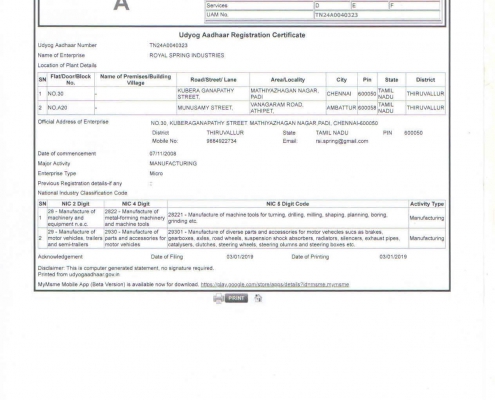Click the 'Area/Locality' column header
Screen dimensions: 495x400
click(x=288, y=80)
